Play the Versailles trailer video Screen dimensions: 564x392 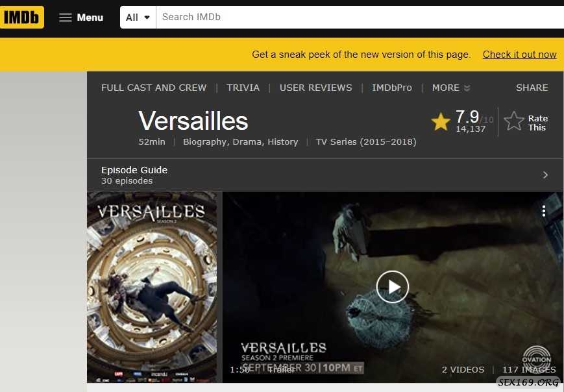click(x=392, y=287)
